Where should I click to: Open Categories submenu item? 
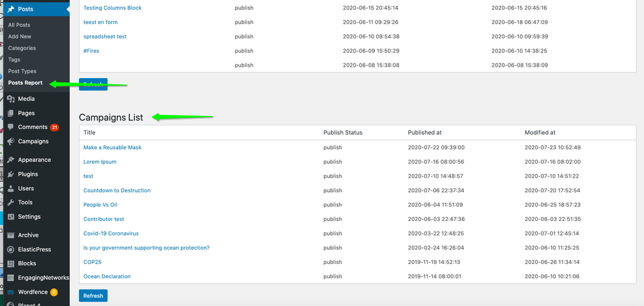pos(22,48)
